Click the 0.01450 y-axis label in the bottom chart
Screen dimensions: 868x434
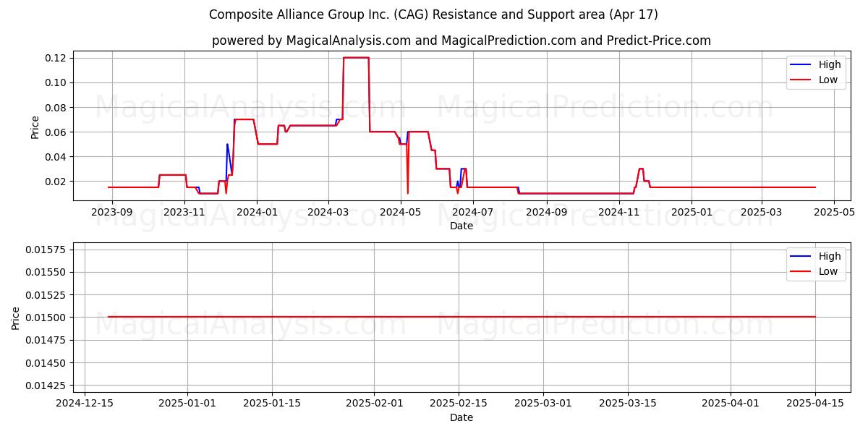pyautogui.click(x=46, y=362)
